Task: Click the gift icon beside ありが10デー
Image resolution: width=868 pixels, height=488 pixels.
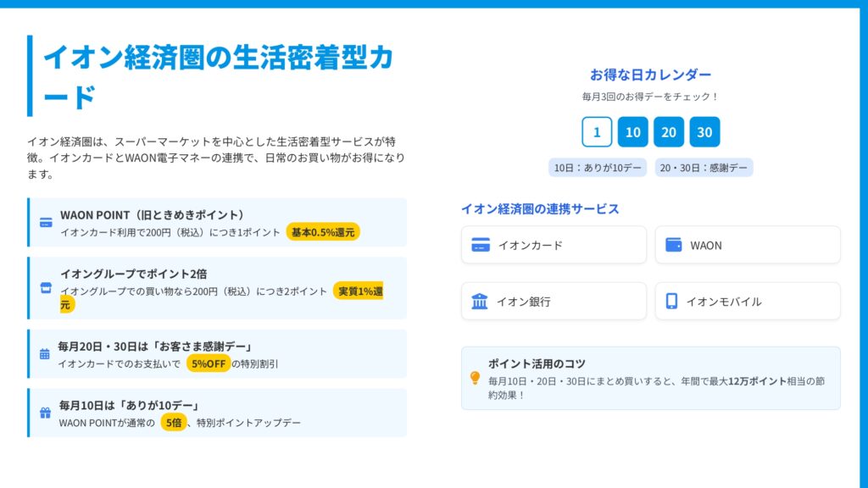Action: pyautogui.click(x=46, y=413)
